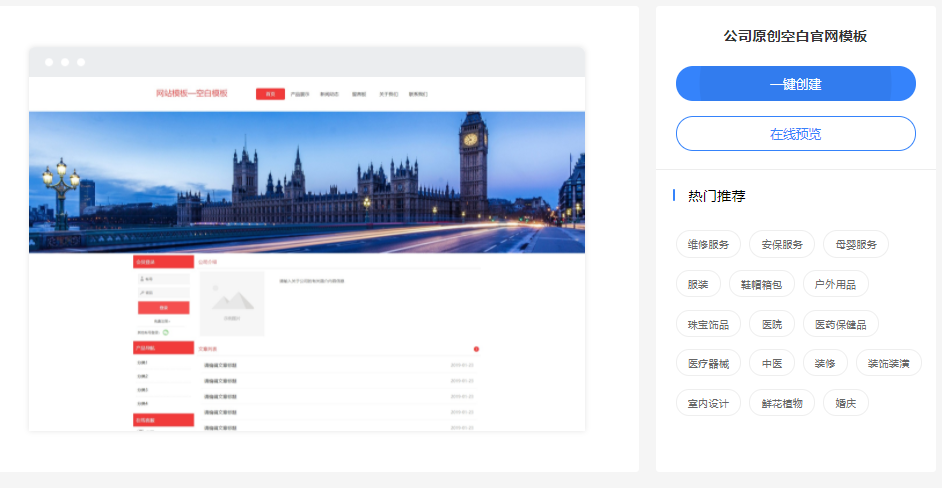Select the 安保服务 tag
The width and height of the screenshot is (942, 488).
781,244
